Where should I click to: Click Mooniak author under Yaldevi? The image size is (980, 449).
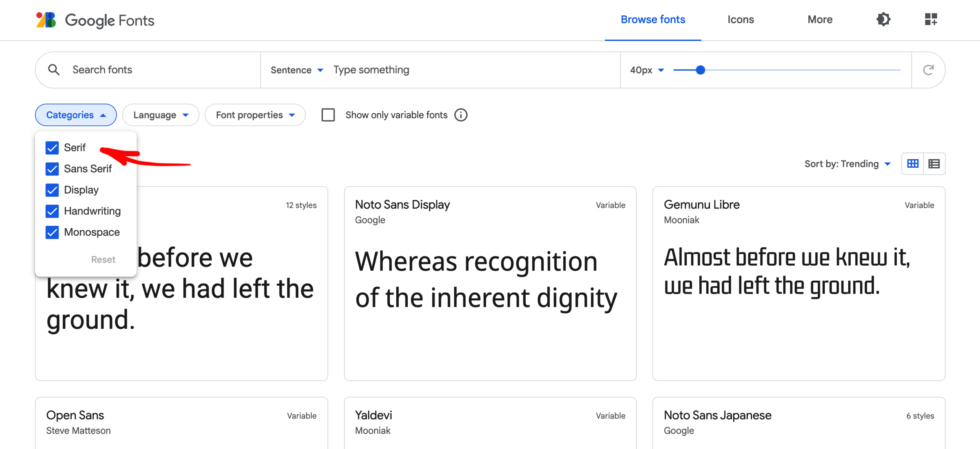pos(372,431)
